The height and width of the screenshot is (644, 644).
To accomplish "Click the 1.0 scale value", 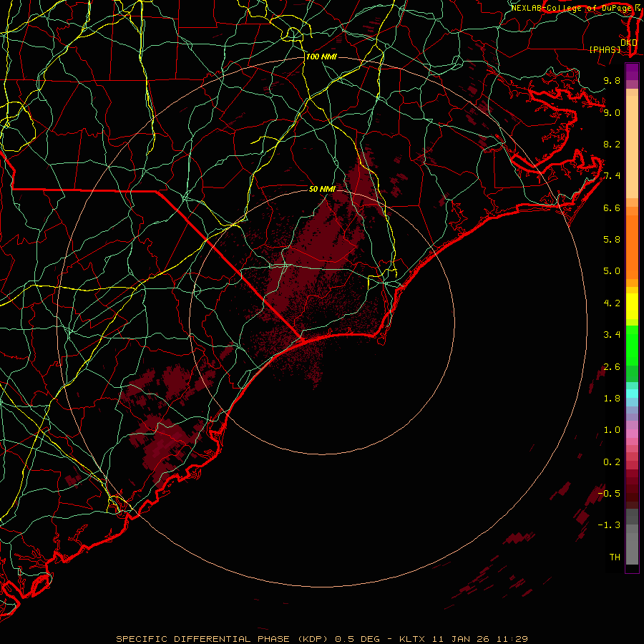I will point(612,431).
